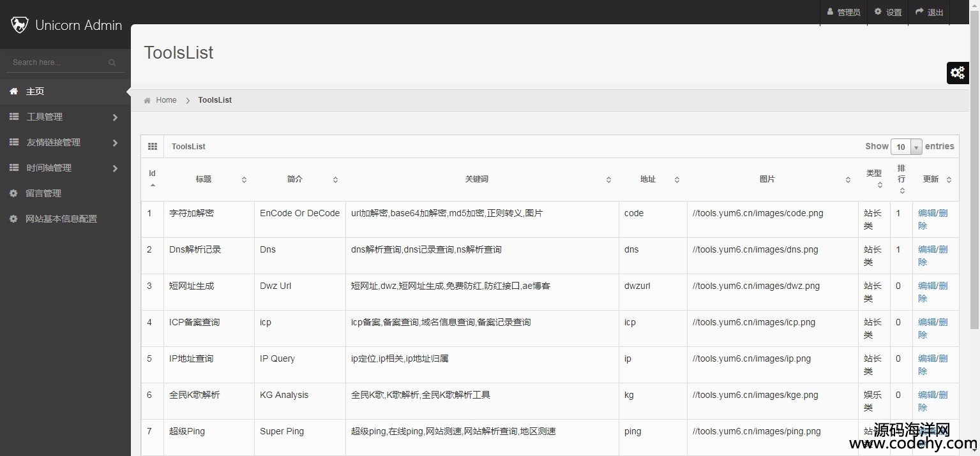Select the EnCode Or DeCode cell
The image size is (980, 456).
pyautogui.click(x=299, y=219)
